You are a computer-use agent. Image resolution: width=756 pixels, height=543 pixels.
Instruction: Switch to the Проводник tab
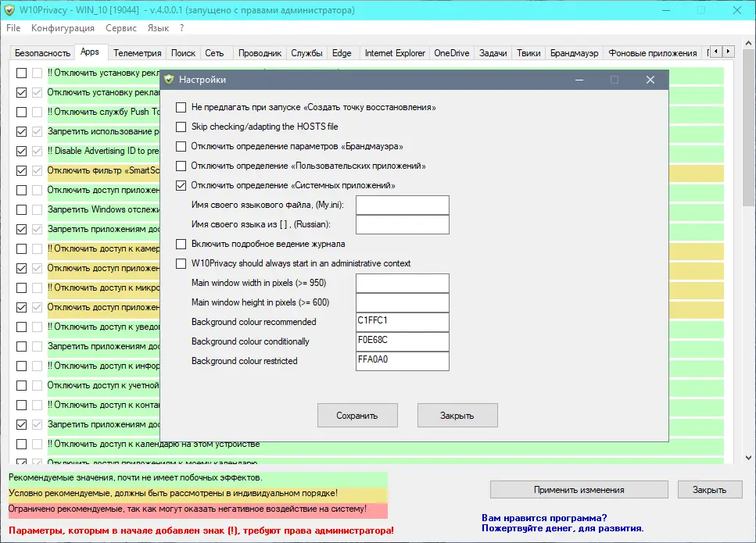(x=260, y=53)
